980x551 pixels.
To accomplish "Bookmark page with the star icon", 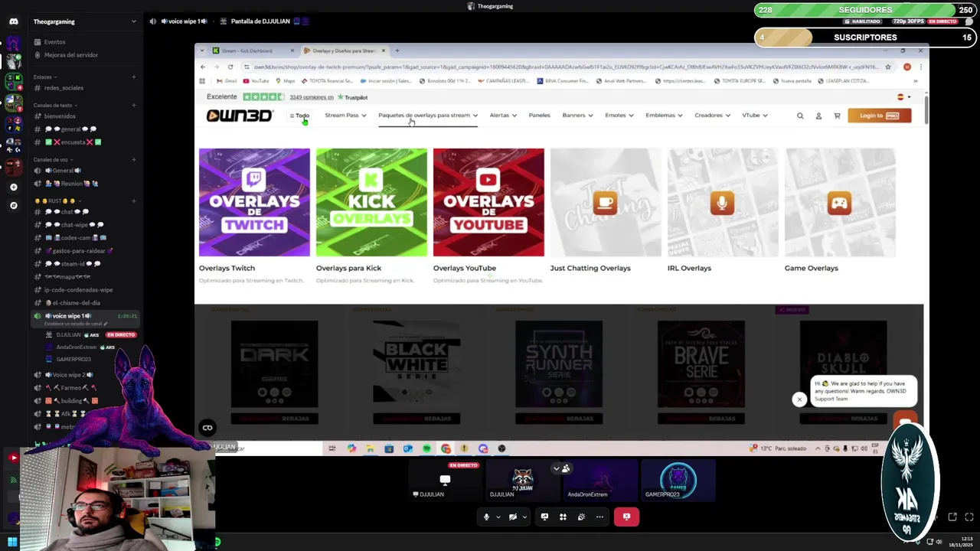I will pos(888,67).
